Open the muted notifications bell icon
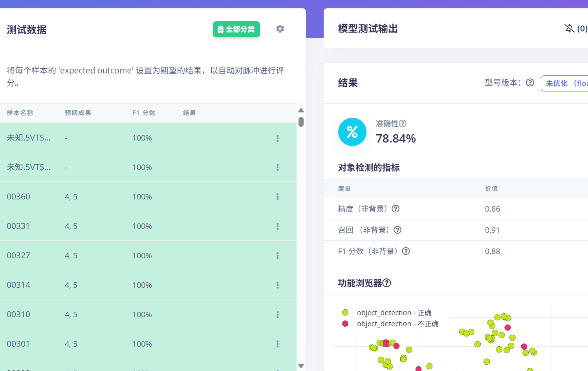The width and height of the screenshot is (588, 371). (570, 28)
